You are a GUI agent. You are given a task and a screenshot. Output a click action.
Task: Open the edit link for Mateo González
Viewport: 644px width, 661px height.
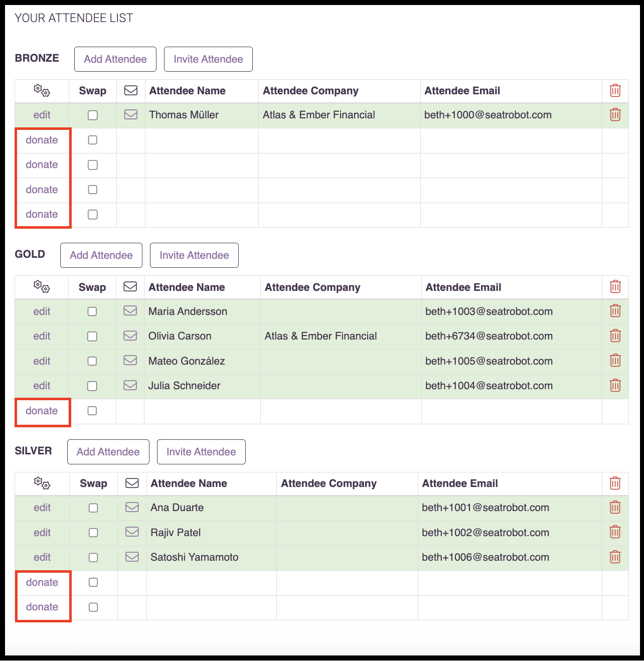click(x=42, y=361)
